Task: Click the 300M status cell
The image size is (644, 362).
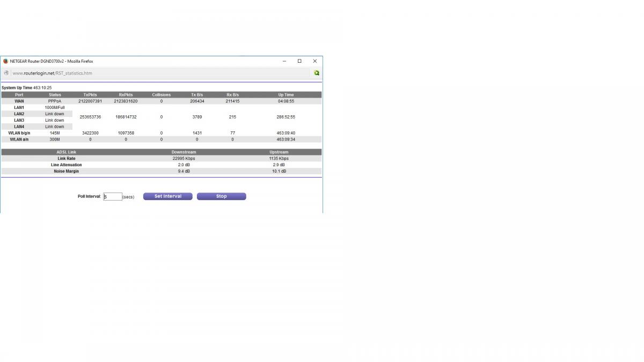Action: tap(55, 139)
